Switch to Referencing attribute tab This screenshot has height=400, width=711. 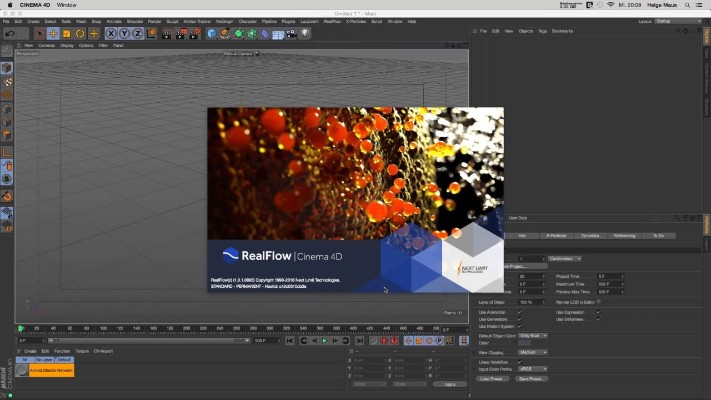pos(624,236)
